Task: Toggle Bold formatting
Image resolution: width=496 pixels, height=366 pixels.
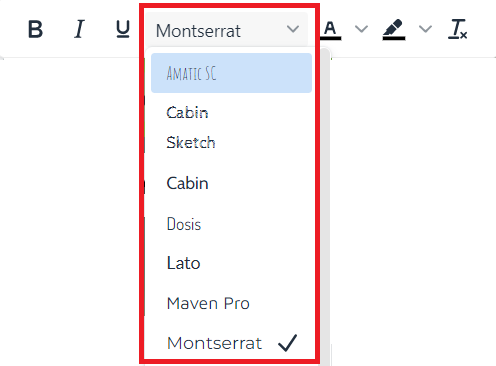Action: (35, 29)
